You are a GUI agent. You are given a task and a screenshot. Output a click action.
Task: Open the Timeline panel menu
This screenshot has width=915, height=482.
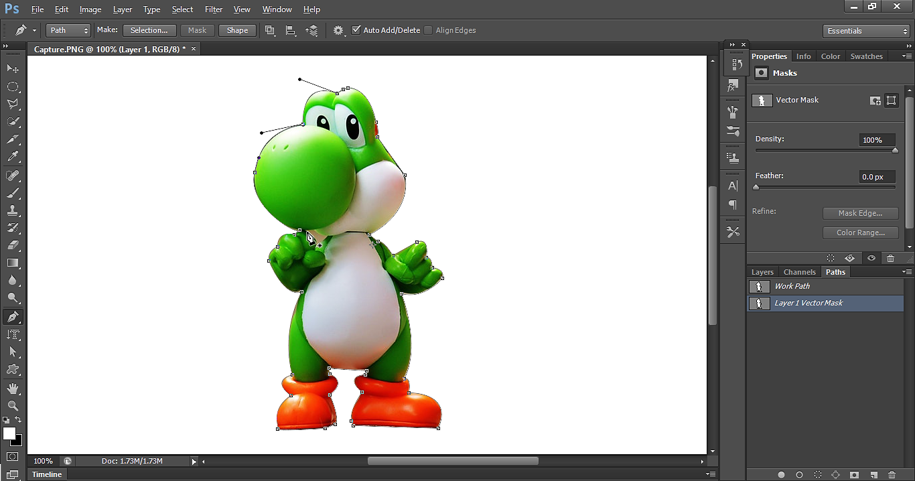[710, 474]
